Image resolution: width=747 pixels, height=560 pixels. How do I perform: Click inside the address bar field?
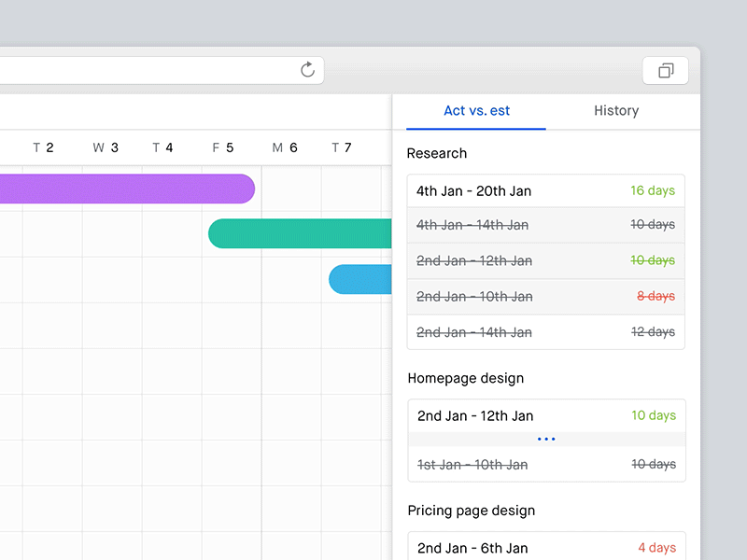click(x=140, y=69)
